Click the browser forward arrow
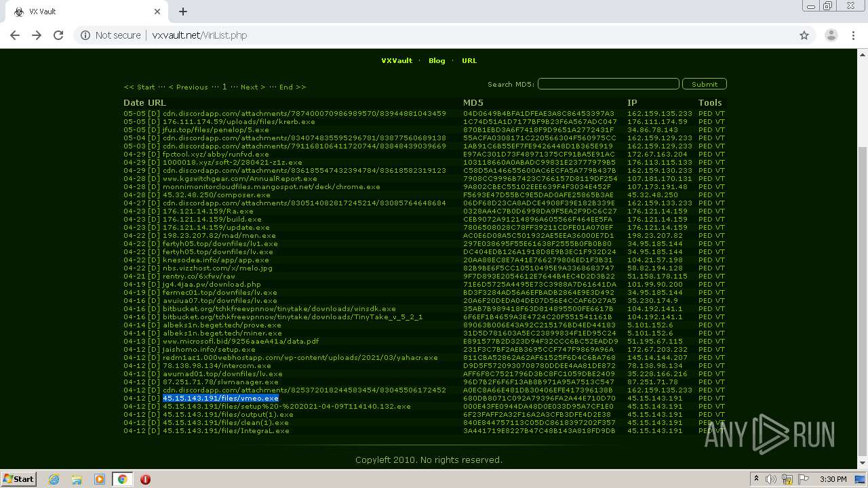 pos(37,35)
